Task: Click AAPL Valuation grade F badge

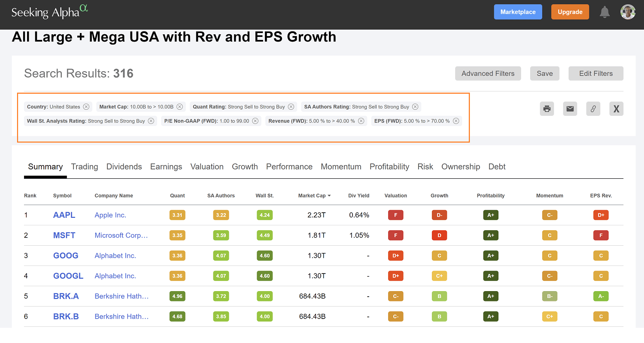Action: 395,215
